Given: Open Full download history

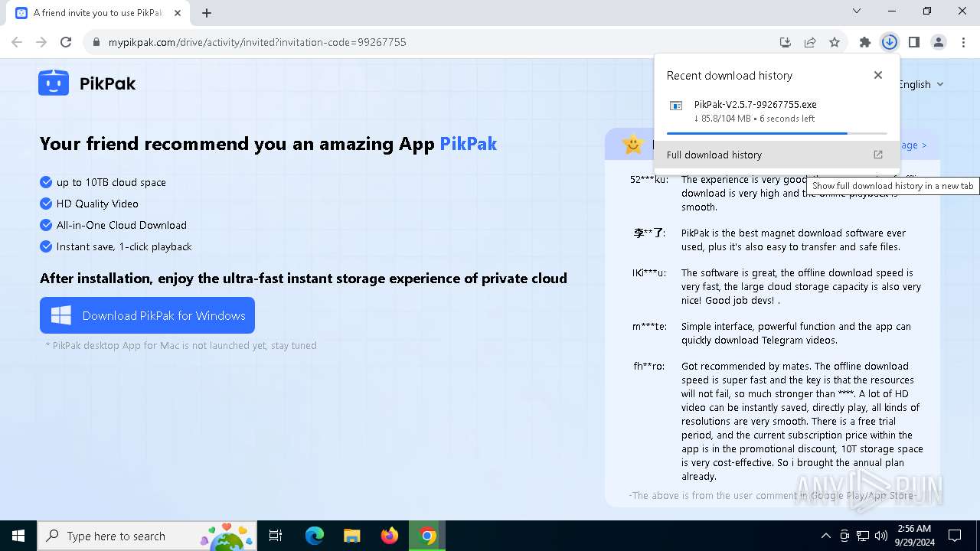Looking at the screenshot, I should (777, 155).
